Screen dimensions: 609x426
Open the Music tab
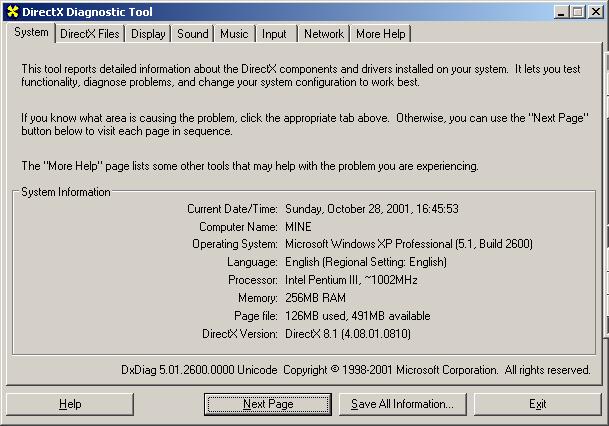point(234,34)
